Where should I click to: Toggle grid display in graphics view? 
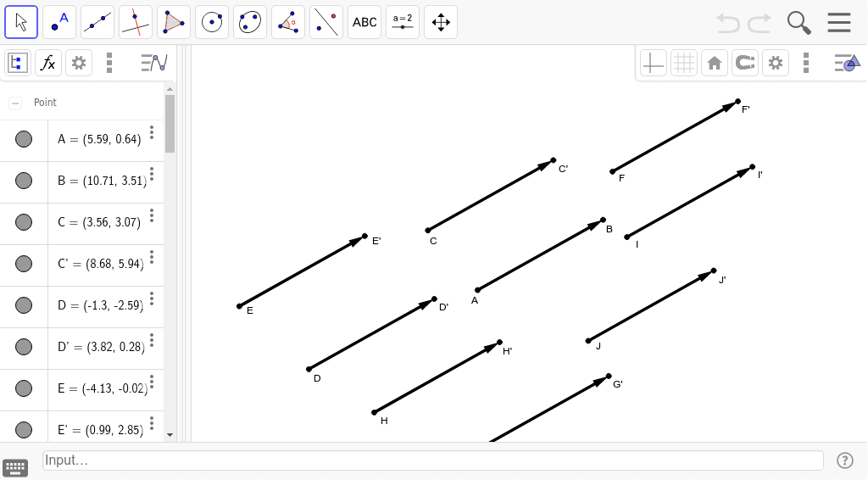click(x=684, y=63)
